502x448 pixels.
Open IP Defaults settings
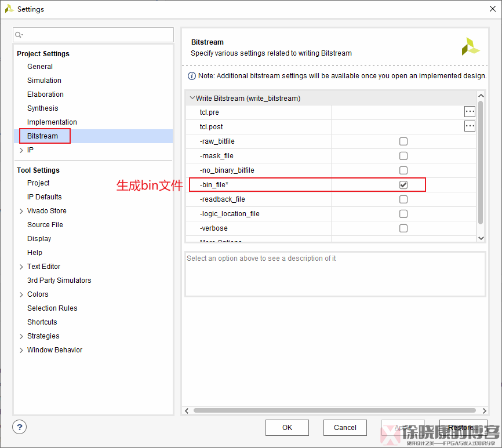pyautogui.click(x=45, y=197)
